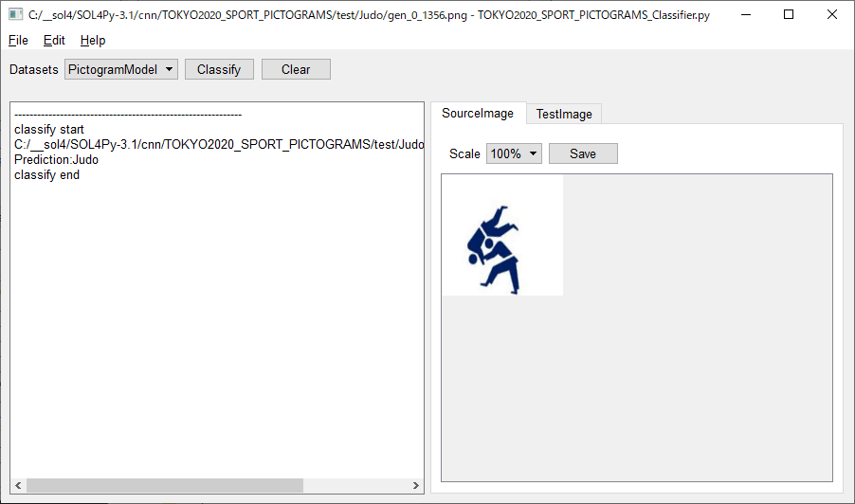855x504 pixels.
Task: Click the horizontal scrollbar thumb in log
Action: pos(165,485)
